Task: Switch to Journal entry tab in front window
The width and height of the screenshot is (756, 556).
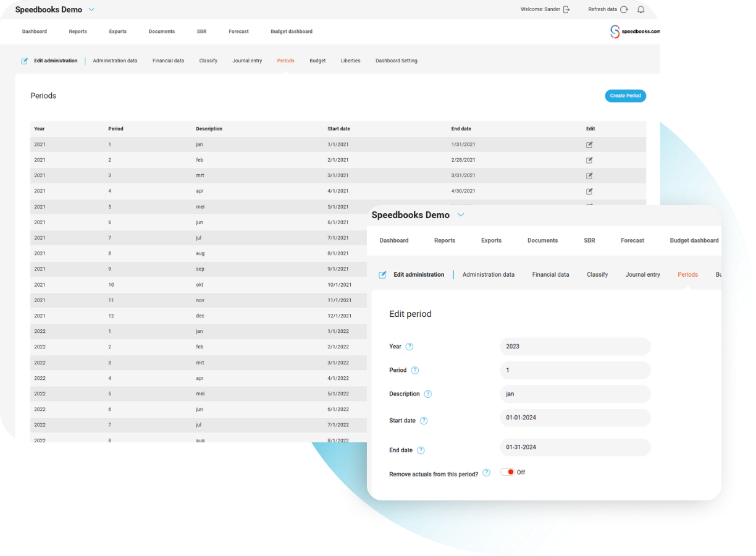Action: [643, 275]
